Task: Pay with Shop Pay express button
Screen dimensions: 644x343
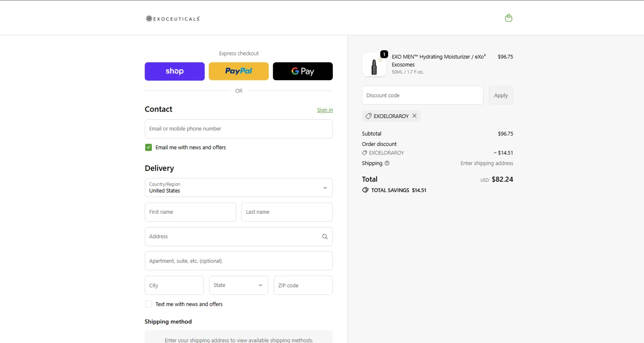Action: 175,71
